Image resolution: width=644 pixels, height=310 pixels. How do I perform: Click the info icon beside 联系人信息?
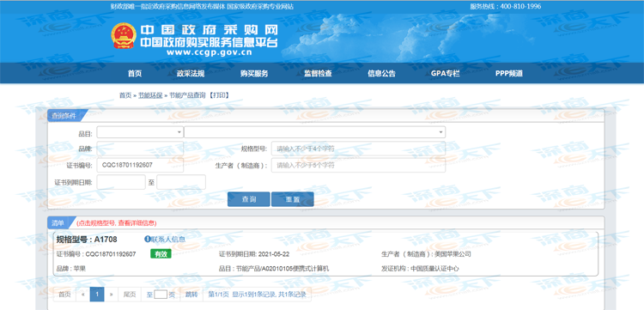(147, 239)
